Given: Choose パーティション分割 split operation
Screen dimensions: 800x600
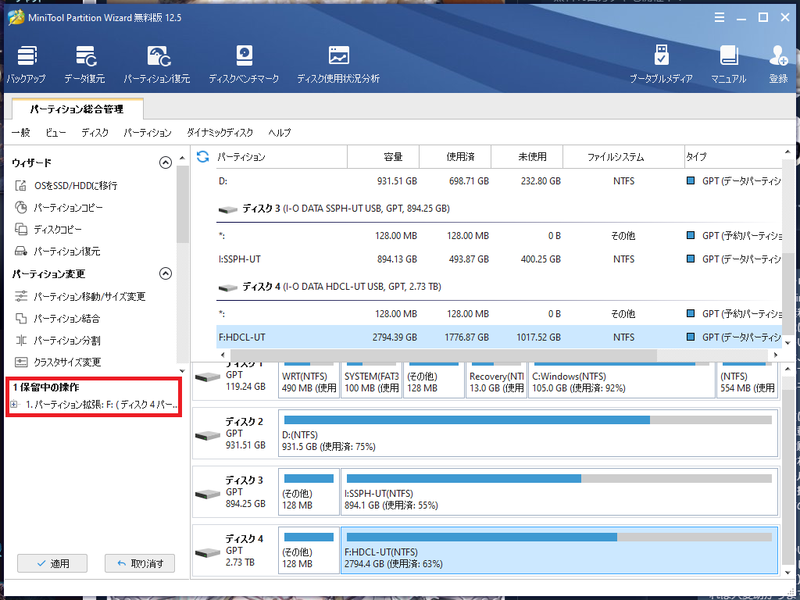Looking at the screenshot, I should click(x=66, y=340).
